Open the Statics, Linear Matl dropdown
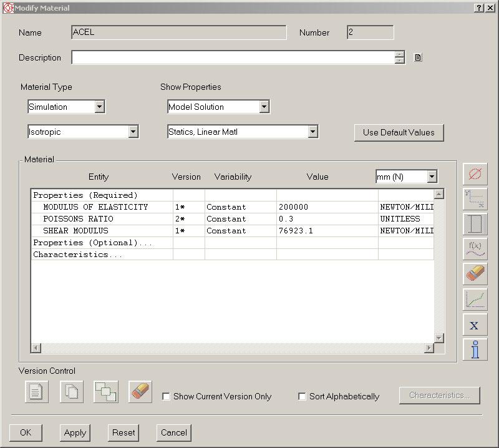This screenshot has height=448, width=499. pyautogui.click(x=313, y=132)
